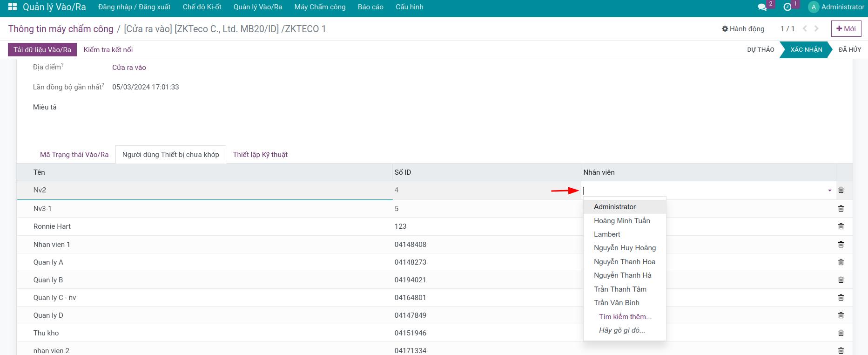Delete the Nv2 row with trash icon
The height and width of the screenshot is (355, 868).
point(841,190)
